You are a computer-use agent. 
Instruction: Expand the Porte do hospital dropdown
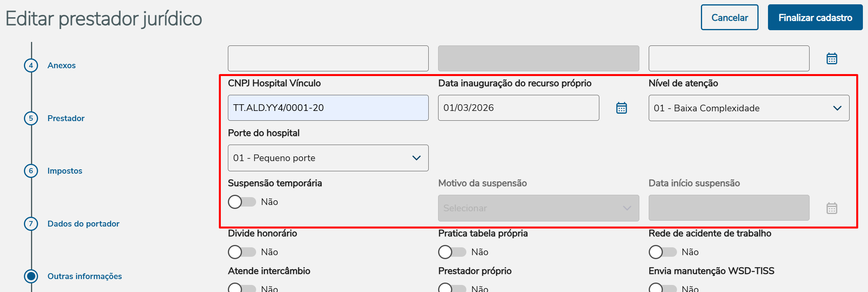(328, 158)
